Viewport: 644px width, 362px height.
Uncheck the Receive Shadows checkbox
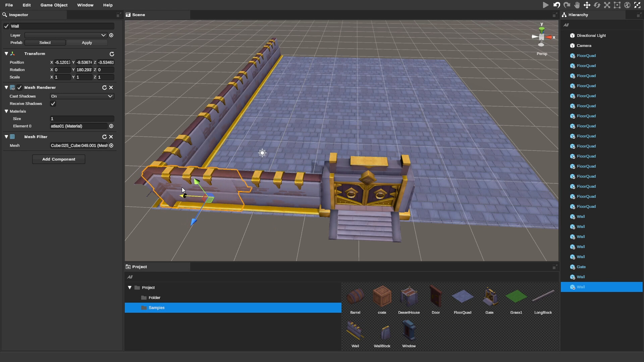tap(53, 104)
